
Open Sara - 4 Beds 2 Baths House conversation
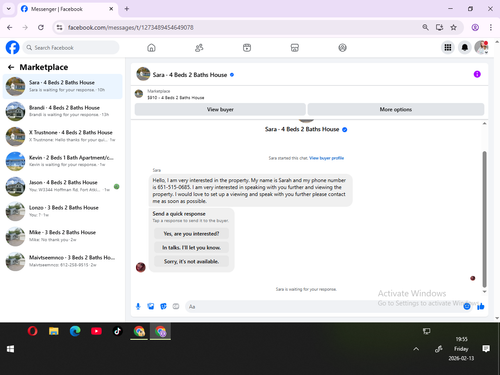(x=63, y=86)
